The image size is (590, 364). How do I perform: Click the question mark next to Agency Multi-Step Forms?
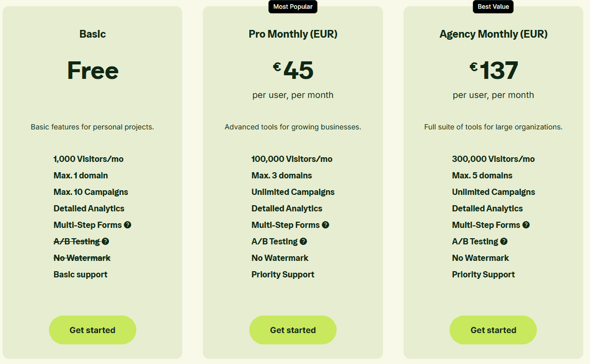pos(526,225)
